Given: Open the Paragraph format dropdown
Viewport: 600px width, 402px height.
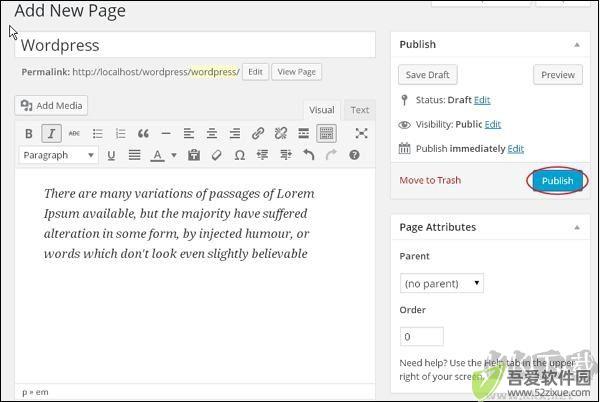Looking at the screenshot, I should [x=58, y=155].
